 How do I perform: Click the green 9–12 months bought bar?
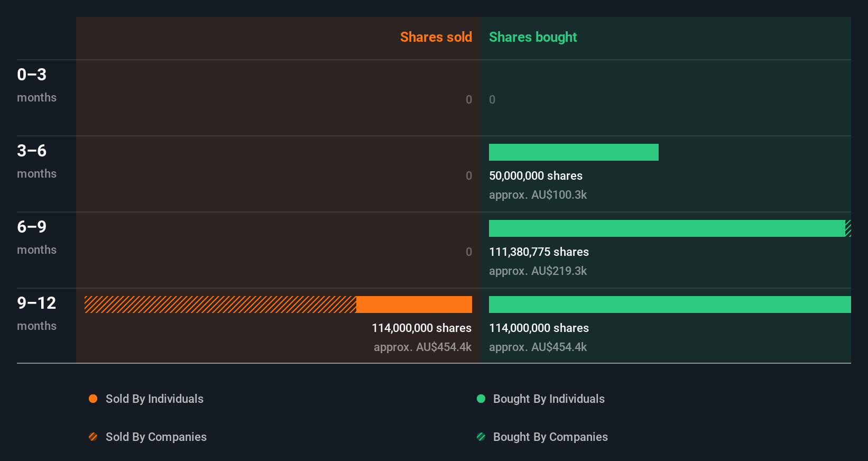pyautogui.click(x=670, y=305)
